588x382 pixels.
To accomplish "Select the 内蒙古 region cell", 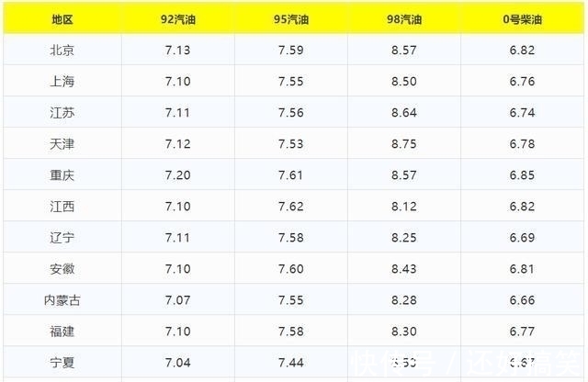I will tap(62, 300).
